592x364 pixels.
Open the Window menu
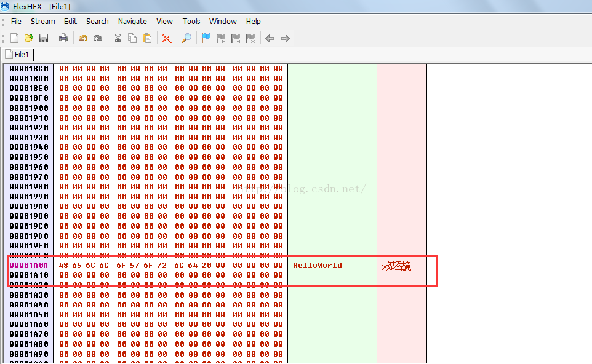pyautogui.click(x=223, y=22)
